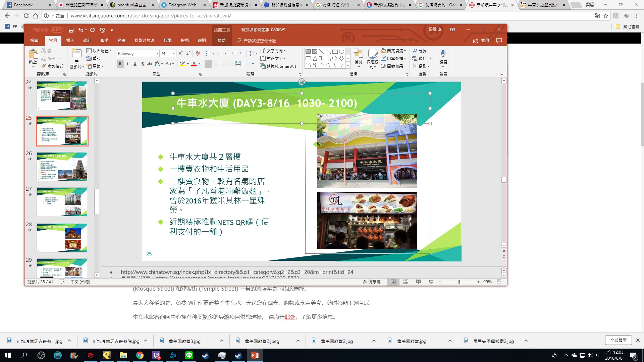The image size is (644, 362).
Task: Click the Clear All Formatting eraser icon
Action: (x=198, y=53)
